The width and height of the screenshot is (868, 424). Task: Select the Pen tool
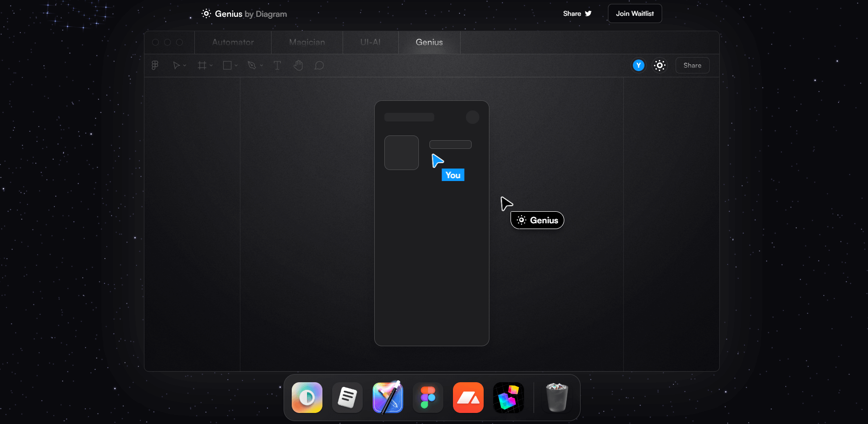pyautogui.click(x=251, y=65)
